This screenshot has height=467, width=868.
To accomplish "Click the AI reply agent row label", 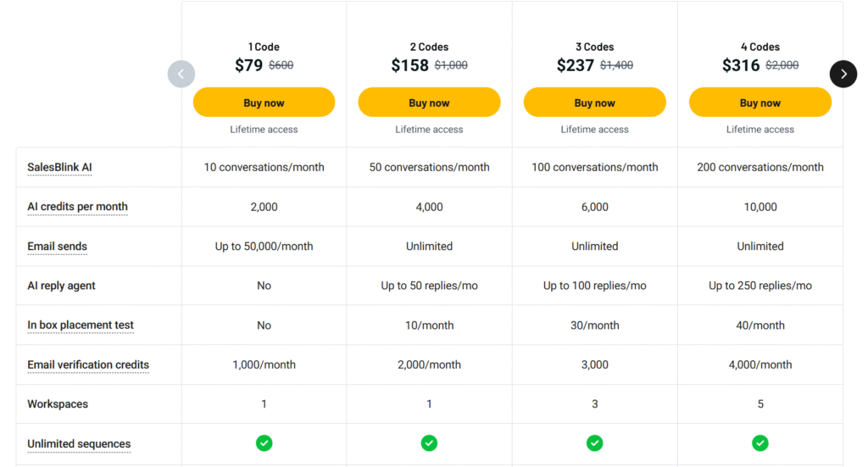I will pyautogui.click(x=61, y=286).
